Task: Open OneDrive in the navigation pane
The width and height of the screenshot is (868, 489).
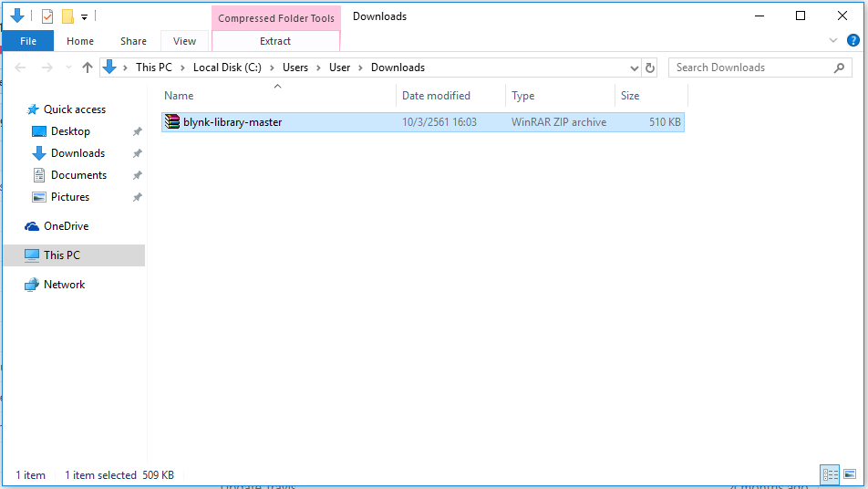Action: click(66, 226)
